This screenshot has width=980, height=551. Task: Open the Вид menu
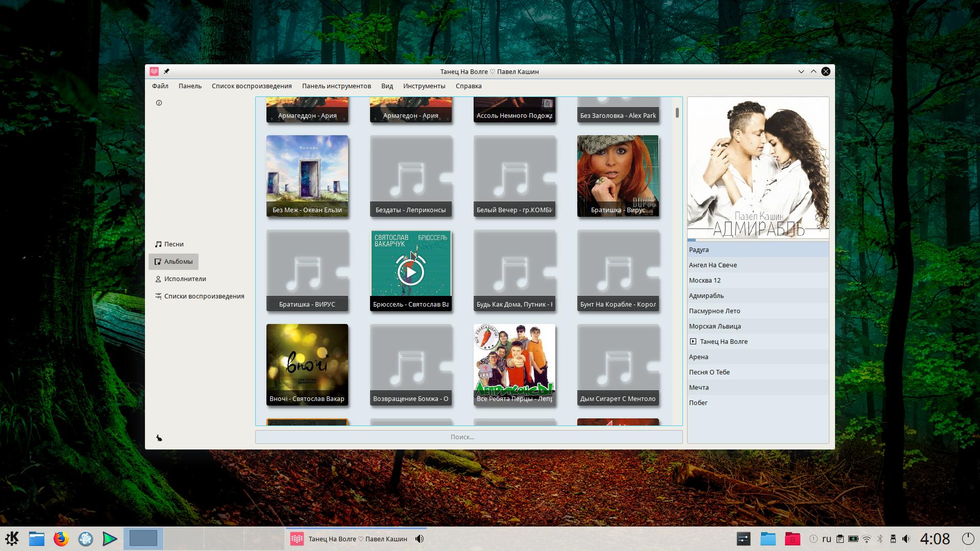click(x=387, y=86)
